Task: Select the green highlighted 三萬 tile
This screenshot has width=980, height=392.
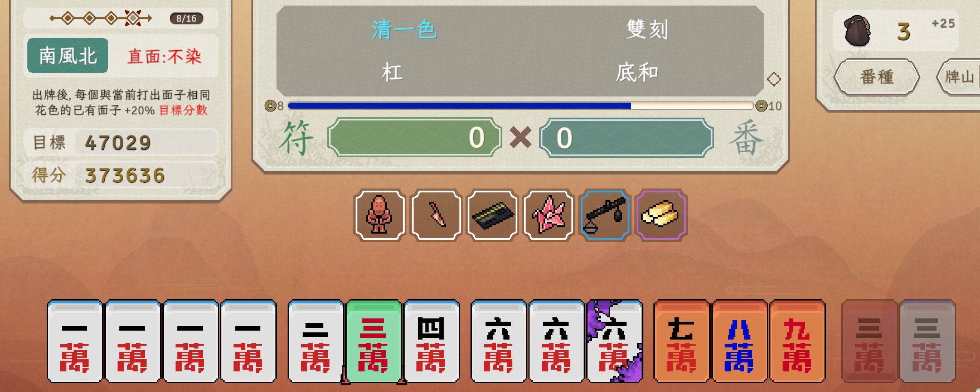Action: tap(373, 341)
